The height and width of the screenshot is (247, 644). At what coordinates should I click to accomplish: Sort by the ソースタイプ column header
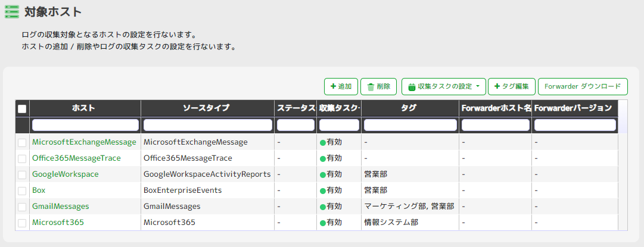click(x=207, y=108)
